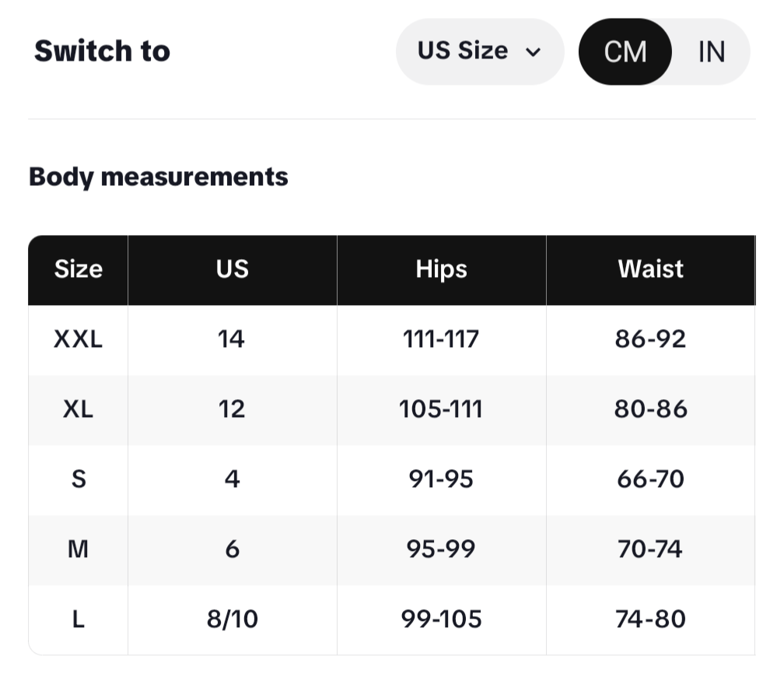The width and height of the screenshot is (784, 688).
Task: Click the Body measurements heading
Action: [x=159, y=177]
